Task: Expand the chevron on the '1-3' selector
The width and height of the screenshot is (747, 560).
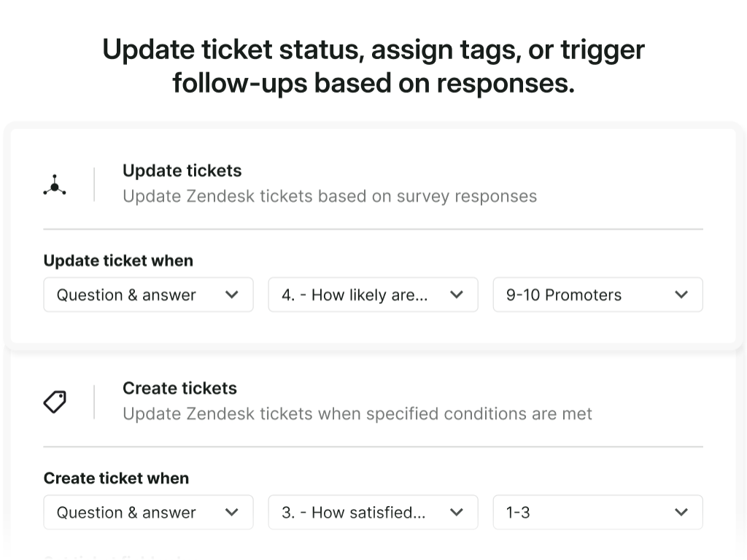Action: pos(681,512)
